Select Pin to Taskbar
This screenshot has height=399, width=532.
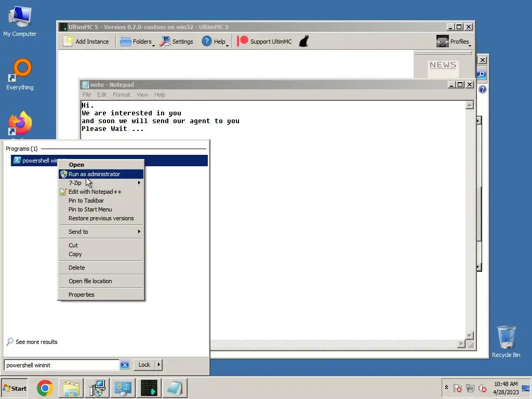101,201
